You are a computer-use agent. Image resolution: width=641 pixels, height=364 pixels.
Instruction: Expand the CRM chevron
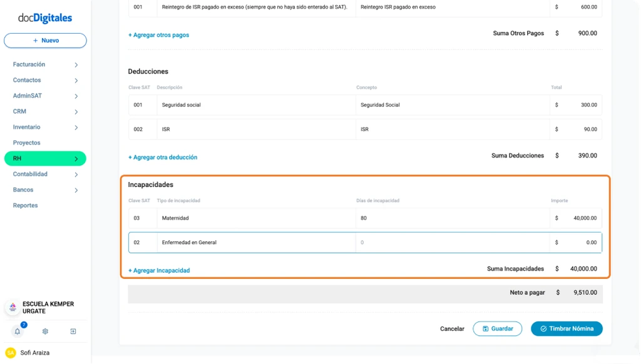tap(76, 111)
